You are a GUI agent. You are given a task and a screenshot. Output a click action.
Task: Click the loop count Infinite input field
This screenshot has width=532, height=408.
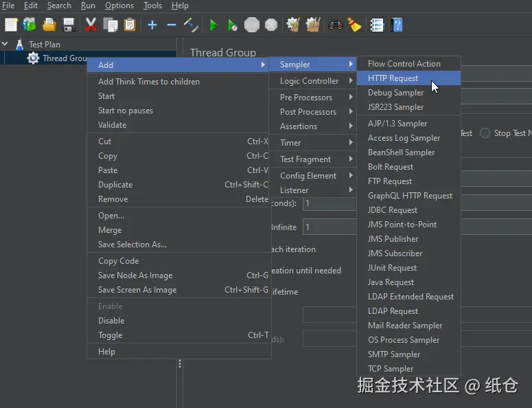(329, 227)
